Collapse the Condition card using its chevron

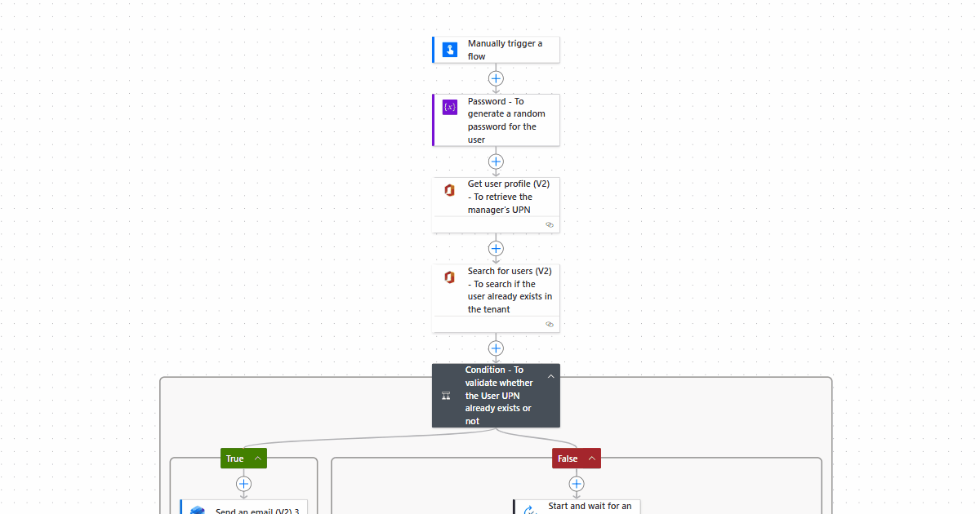pos(551,375)
